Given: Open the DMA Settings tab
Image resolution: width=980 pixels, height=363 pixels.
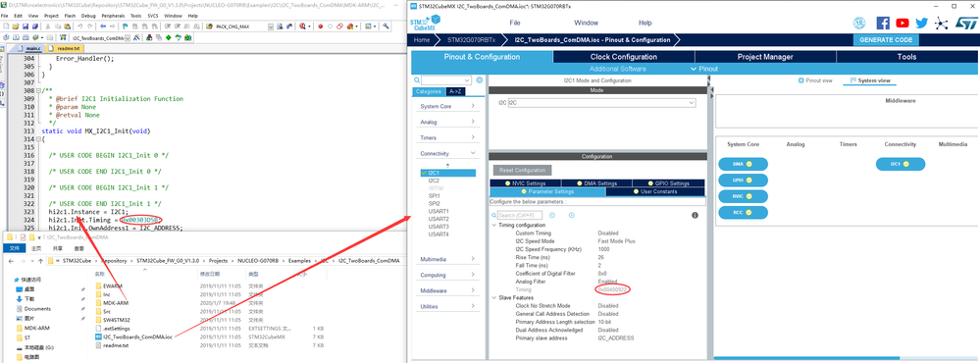Looking at the screenshot, I should pos(596,183).
